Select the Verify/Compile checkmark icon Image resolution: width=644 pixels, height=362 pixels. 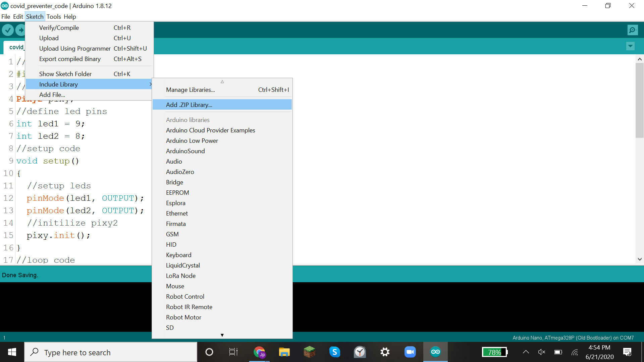[x=8, y=30]
